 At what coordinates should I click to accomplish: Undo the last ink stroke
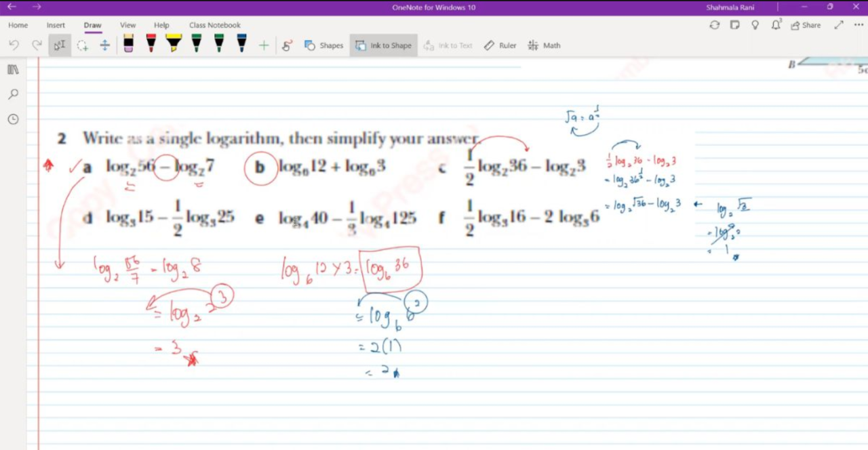[14, 45]
